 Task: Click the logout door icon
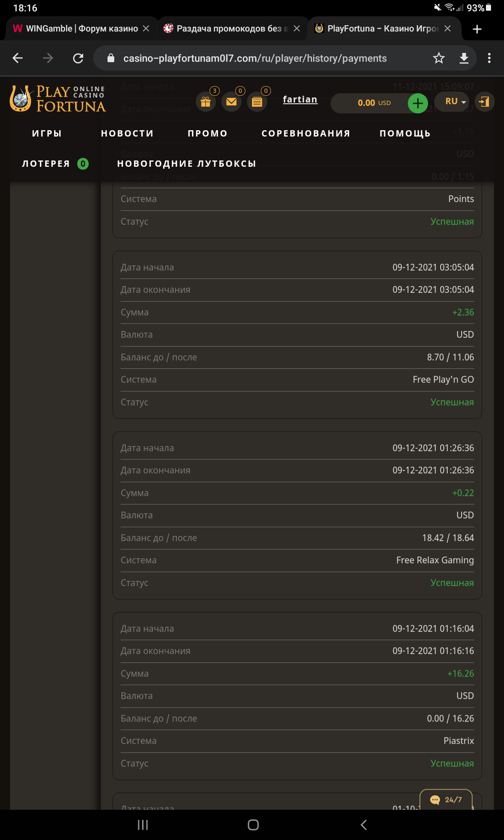pyautogui.click(x=484, y=102)
